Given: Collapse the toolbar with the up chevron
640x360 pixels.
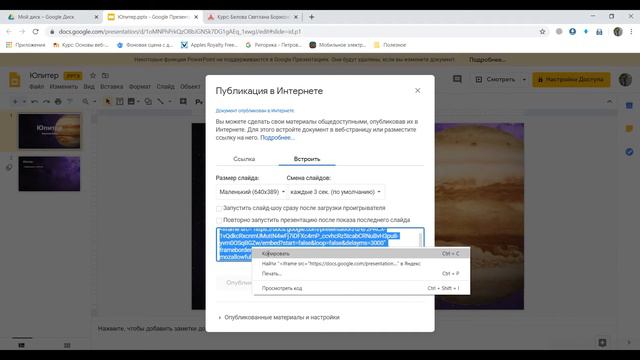Looking at the screenshot, I should [609, 101].
